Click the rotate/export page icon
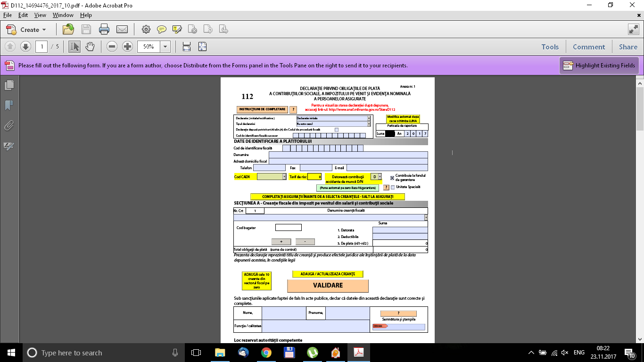This screenshot has width=644, height=362. click(x=208, y=29)
